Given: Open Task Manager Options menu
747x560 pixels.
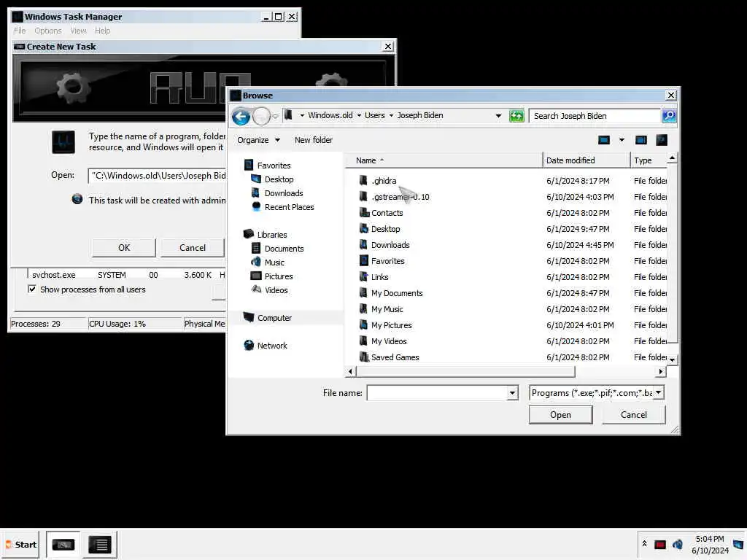Looking at the screenshot, I should click(48, 31).
